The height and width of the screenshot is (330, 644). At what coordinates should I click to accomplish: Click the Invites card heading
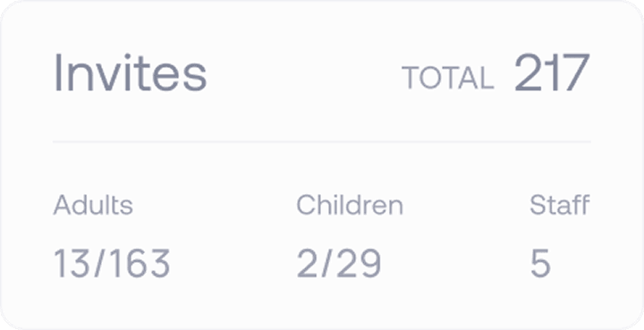click(x=131, y=72)
